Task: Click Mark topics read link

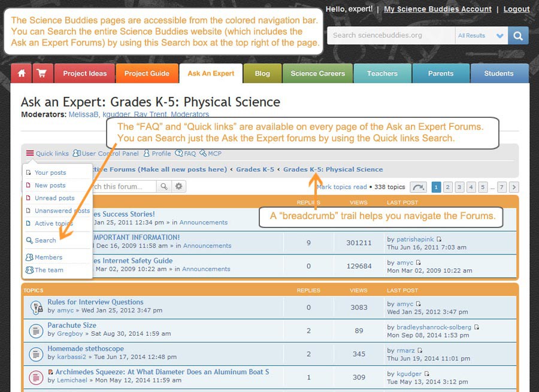Action: tap(342, 187)
